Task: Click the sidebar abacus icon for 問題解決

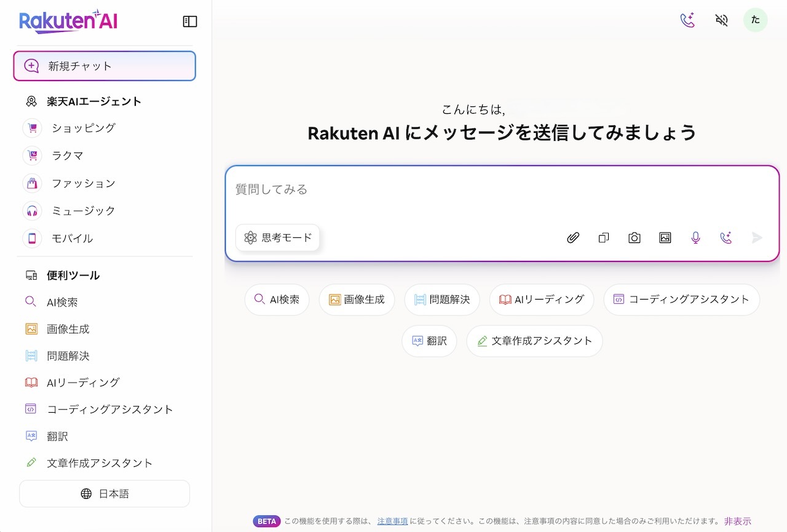Action: 31,355
